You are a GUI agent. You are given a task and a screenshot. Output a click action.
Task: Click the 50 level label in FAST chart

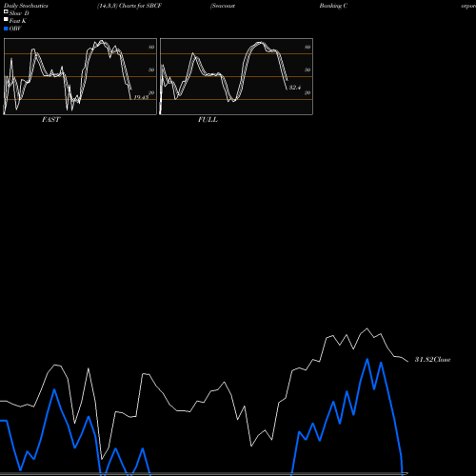(x=151, y=69)
